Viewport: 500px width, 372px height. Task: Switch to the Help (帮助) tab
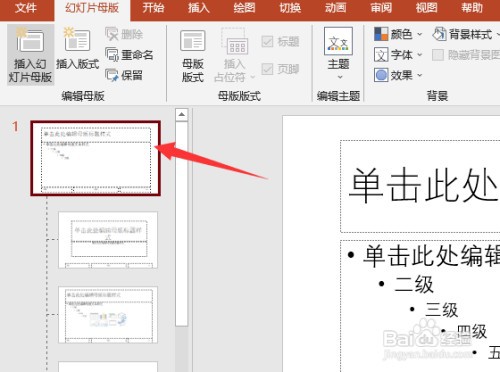click(472, 8)
